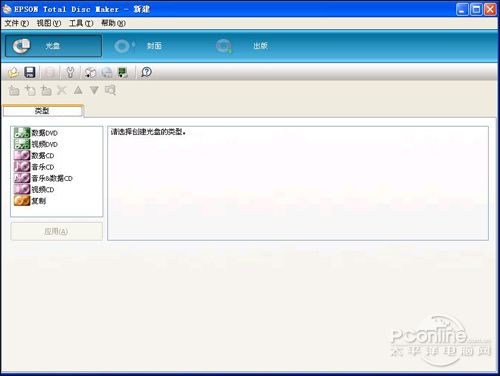Switch to the 出版 step tab
500x376 pixels.
tap(242, 46)
